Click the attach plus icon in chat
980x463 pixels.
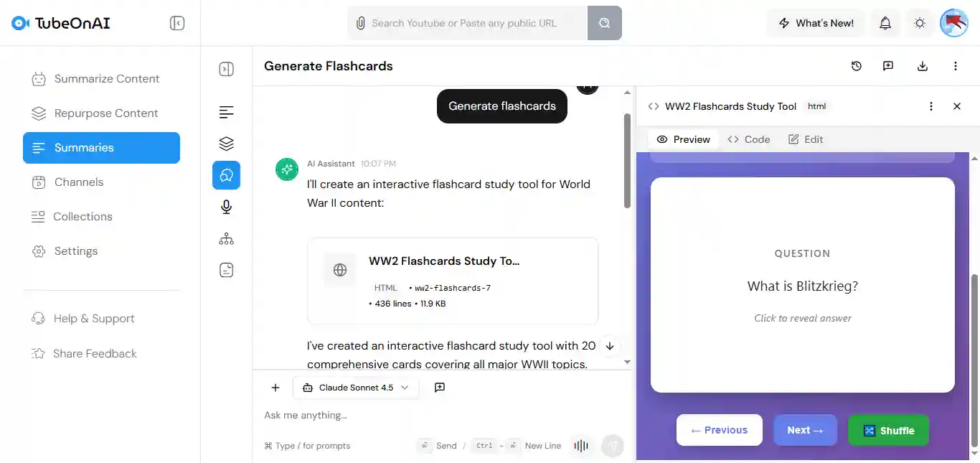(275, 388)
